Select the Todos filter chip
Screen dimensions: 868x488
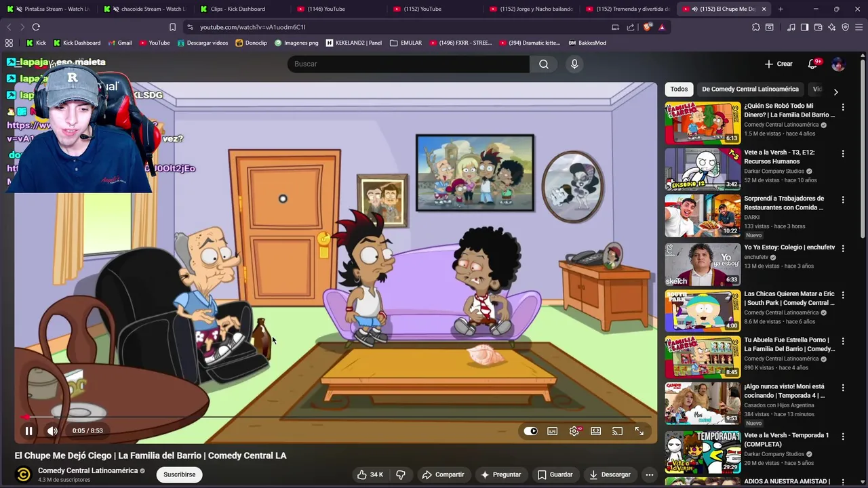tap(679, 89)
